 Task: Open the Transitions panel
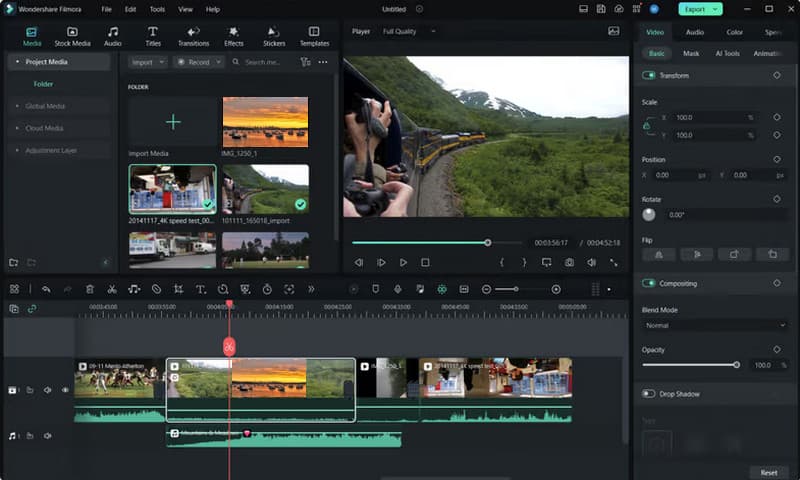coord(193,36)
